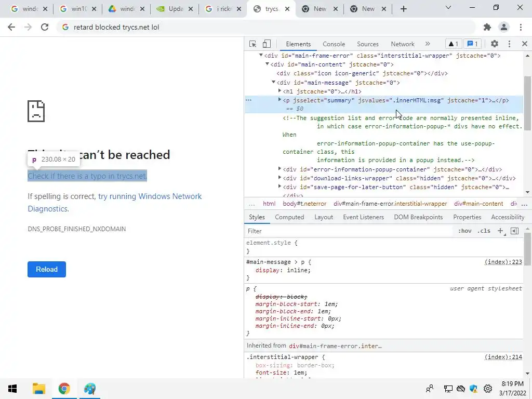Open the Accessibility tab

508,217
